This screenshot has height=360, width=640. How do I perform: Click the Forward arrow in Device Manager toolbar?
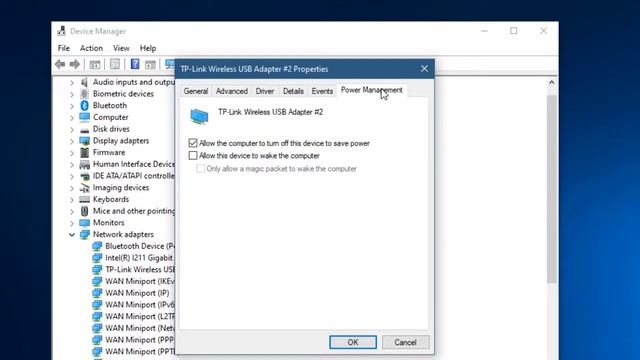(75, 64)
